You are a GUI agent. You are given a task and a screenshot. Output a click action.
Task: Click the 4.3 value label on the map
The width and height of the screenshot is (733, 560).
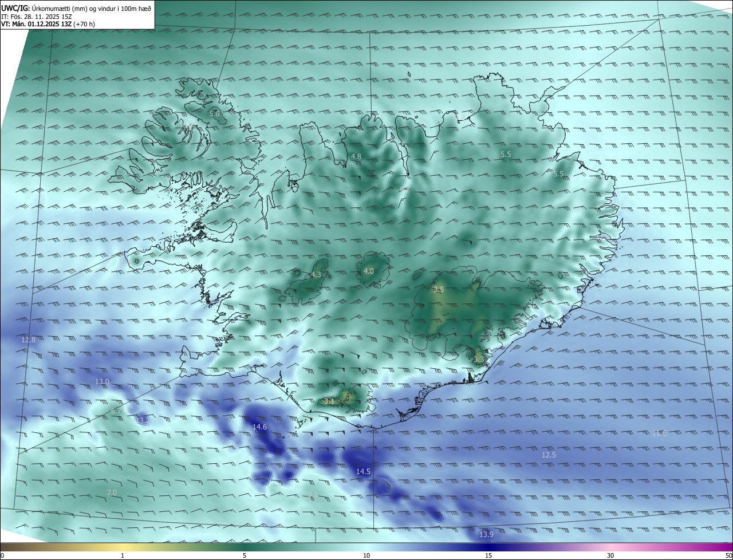pyautogui.click(x=316, y=275)
